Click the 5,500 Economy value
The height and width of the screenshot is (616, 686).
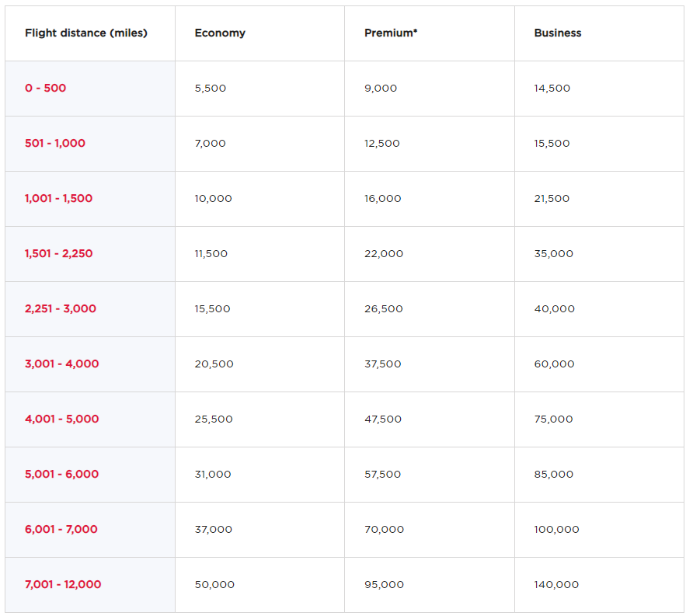click(x=211, y=89)
